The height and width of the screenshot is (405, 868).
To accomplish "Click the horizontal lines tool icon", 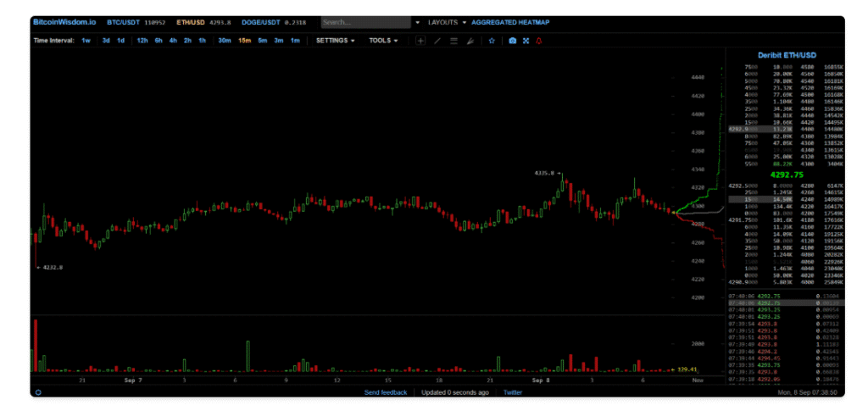I will pyautogui.click(x=453, y=41).
